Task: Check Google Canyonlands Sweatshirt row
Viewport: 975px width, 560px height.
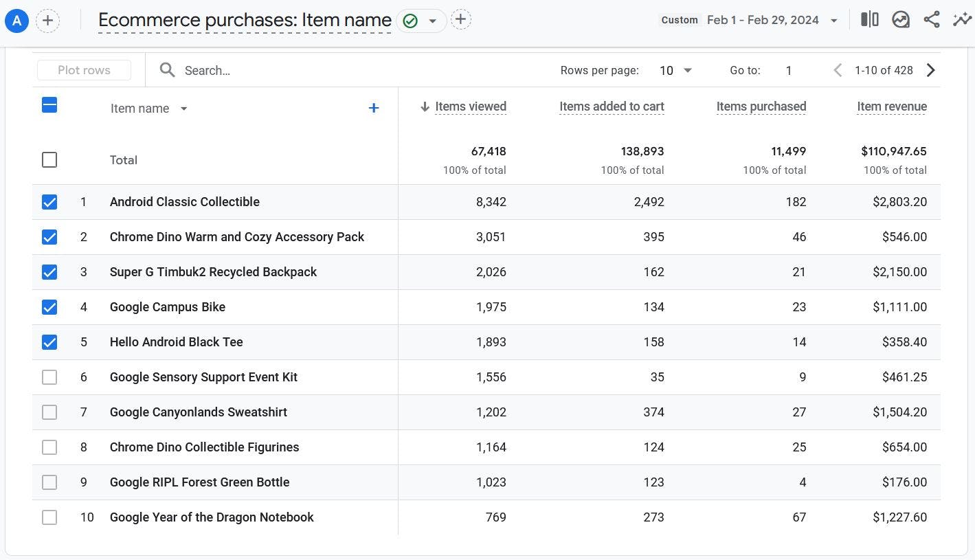Action: pos(49,412)
